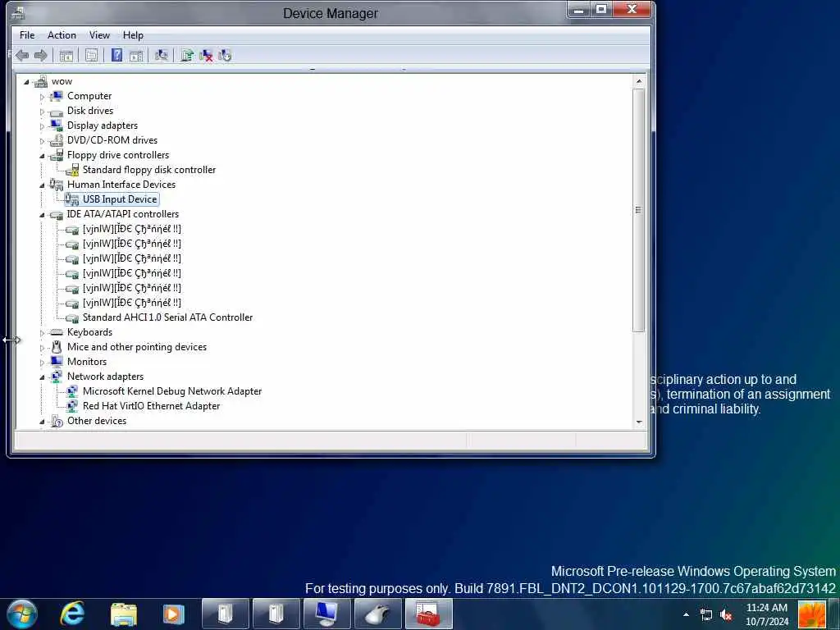Open the View menu
Viewport: 840px width, 630px height.
pos(99,35)
